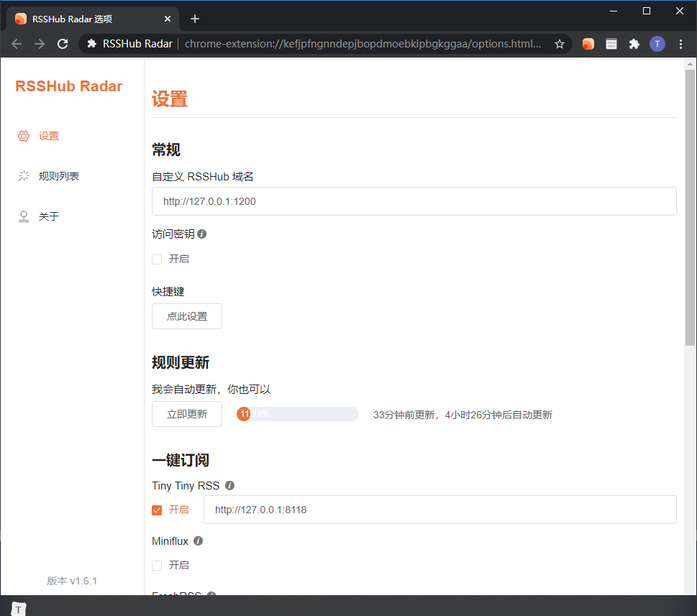Click the 立即更新 button

pos(187,414)
